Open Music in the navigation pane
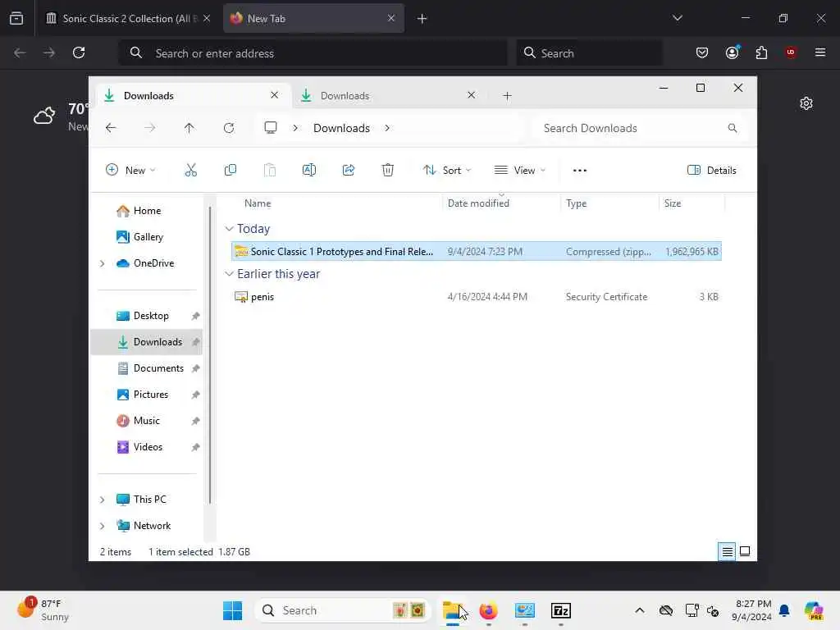The width and height of the screenshot is (840, 630). pos(138,421)
